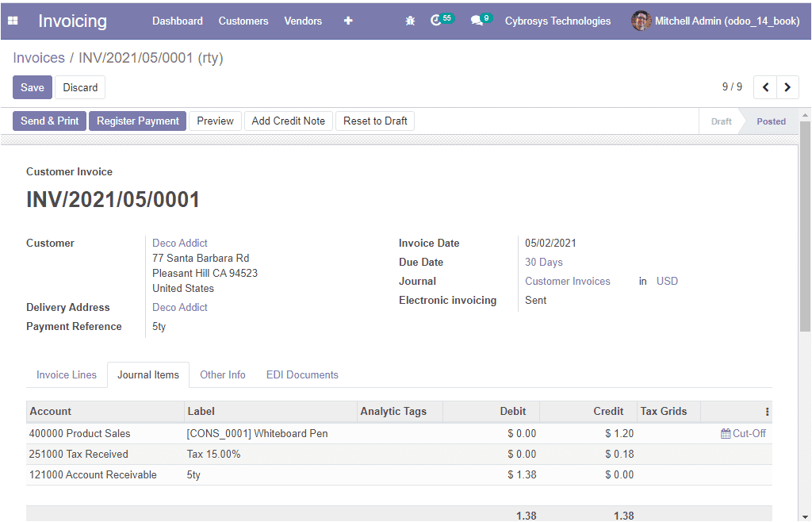The width and height of the screenshot is (812, 522).
Task: Select the Journal Items tab
Action: click(x=148, y=375)
